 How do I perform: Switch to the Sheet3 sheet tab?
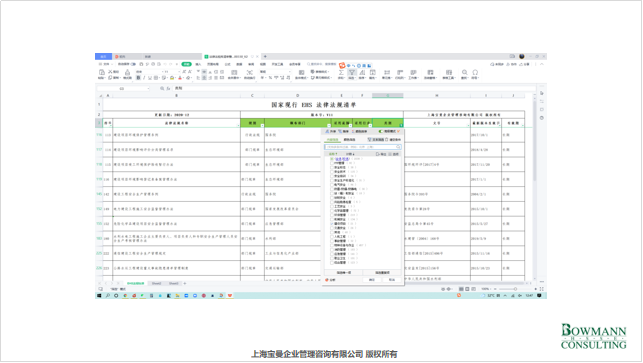[174, 283]
